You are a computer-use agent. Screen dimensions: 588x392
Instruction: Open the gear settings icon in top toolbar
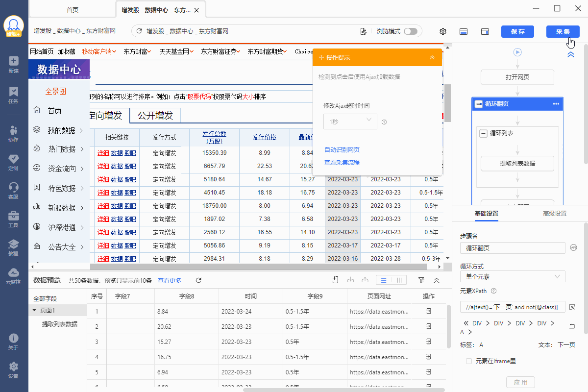443,31
